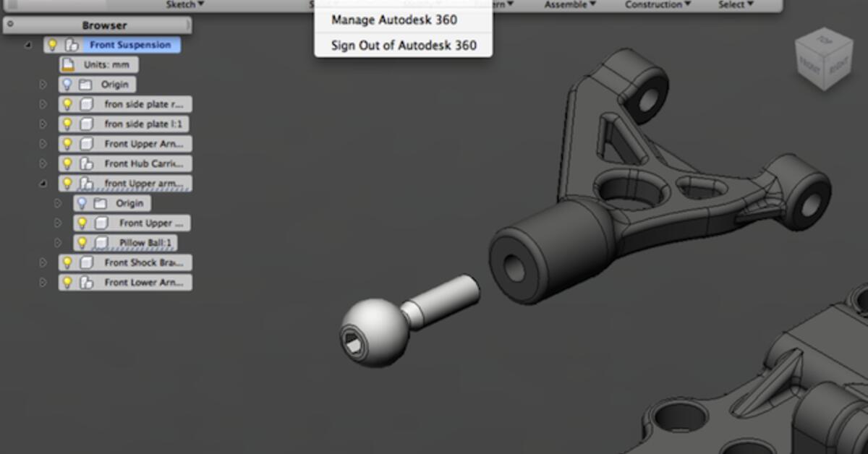Click Sign Out of Autodesk 360

click(404, 45)
